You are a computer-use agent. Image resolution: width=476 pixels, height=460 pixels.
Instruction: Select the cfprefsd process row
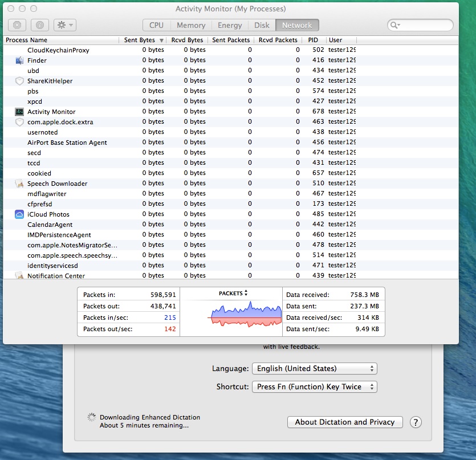point(231,204)
